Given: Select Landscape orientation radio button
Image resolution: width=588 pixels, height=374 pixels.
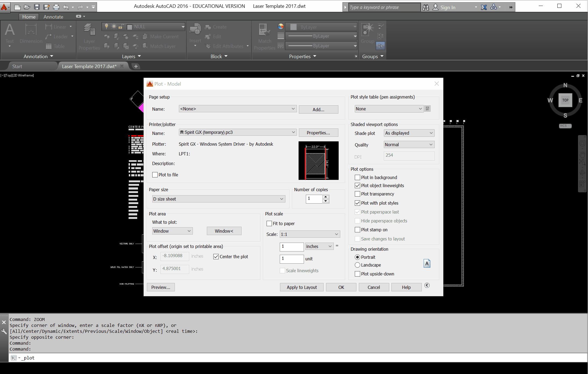Looking at the screenshot, I should [x=357, y=265].
